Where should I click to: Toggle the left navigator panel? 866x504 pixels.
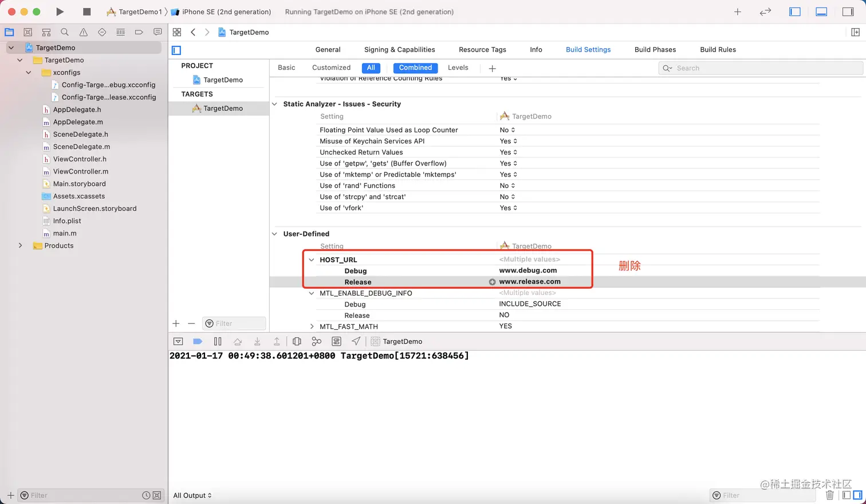click(795, 11)
